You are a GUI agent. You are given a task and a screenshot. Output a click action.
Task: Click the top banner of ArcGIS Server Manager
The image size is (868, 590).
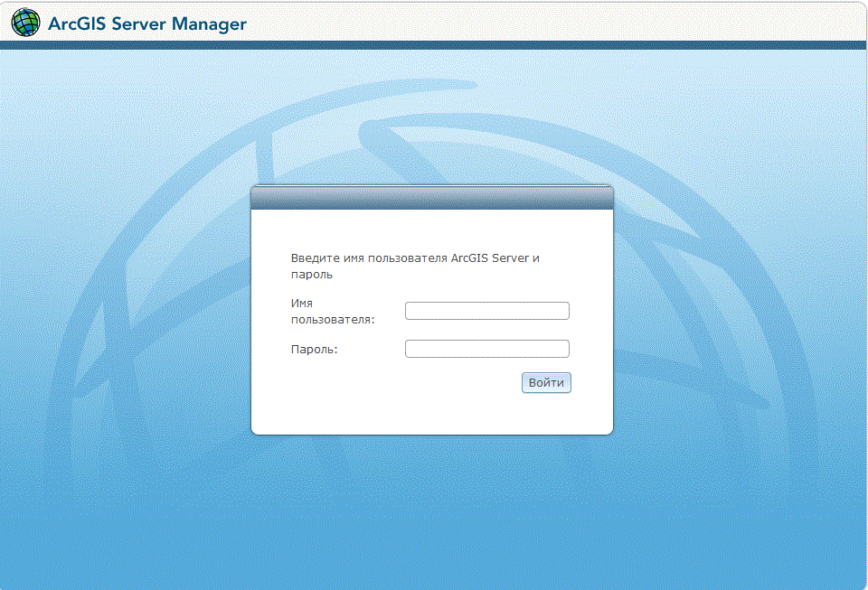(434, 23)
